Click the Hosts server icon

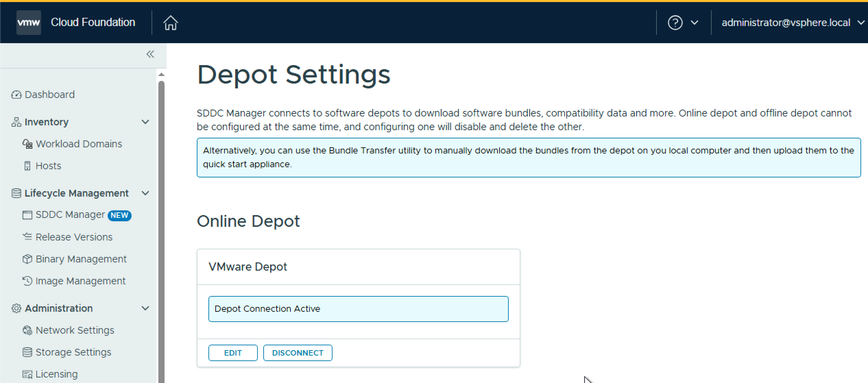pyautogui.click(x=27, y=166)
